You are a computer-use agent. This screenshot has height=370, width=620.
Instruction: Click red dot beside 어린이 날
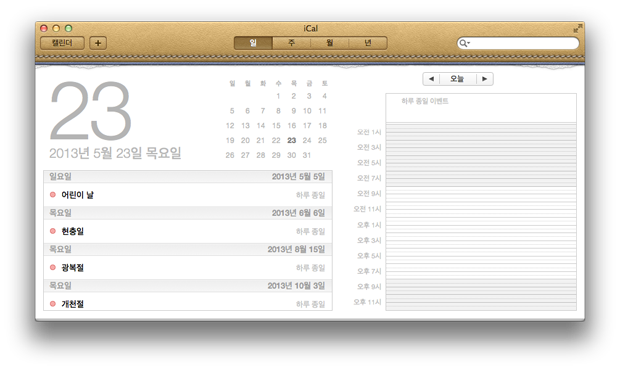coord(53,194)
